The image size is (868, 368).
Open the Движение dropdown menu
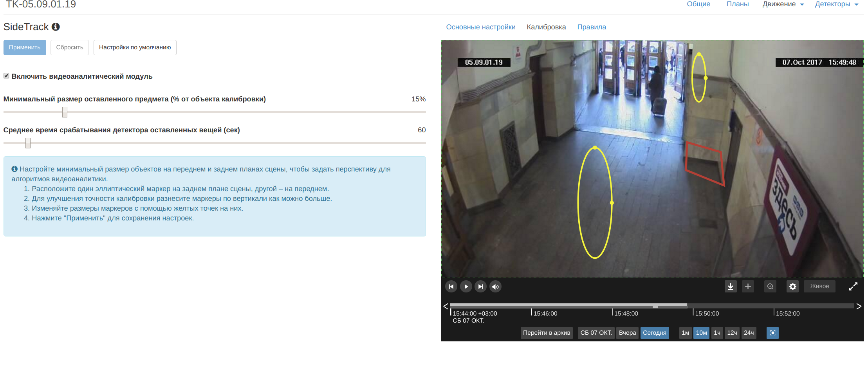click(783, 4)
